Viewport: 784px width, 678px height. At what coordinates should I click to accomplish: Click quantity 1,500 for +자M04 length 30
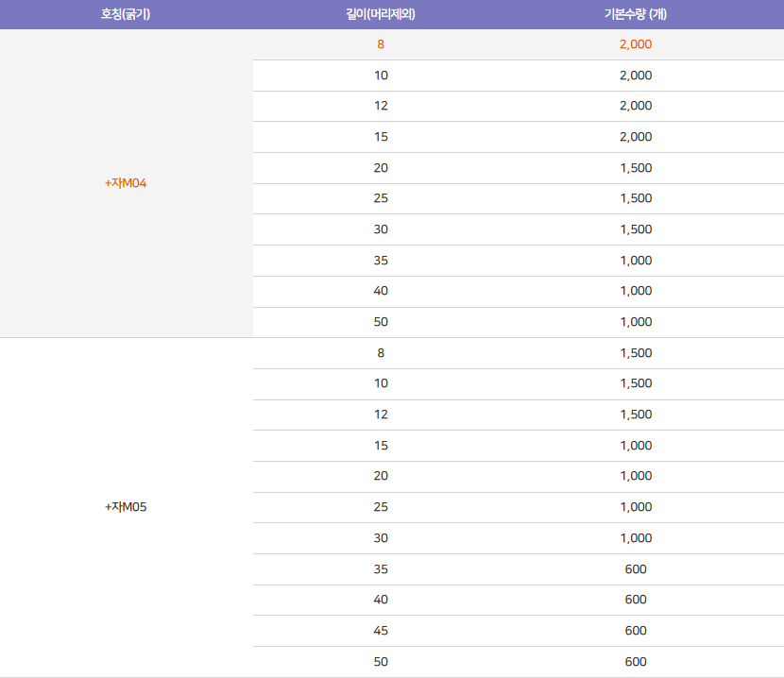[636, 229]
